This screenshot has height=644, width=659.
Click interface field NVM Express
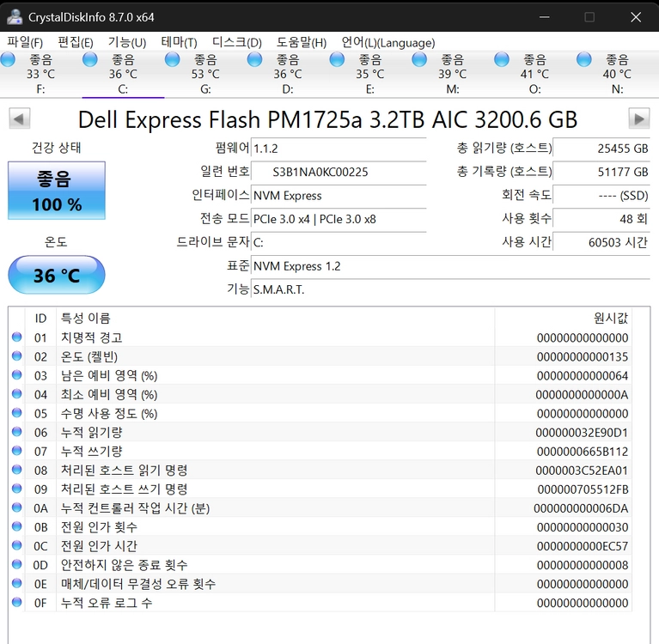tap(339, 195)
